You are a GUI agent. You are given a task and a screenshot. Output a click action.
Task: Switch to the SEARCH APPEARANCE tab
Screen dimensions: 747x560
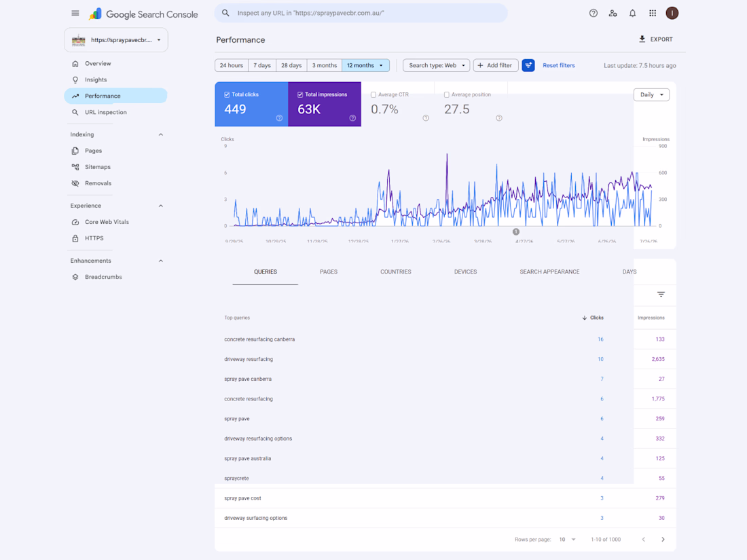550,272
